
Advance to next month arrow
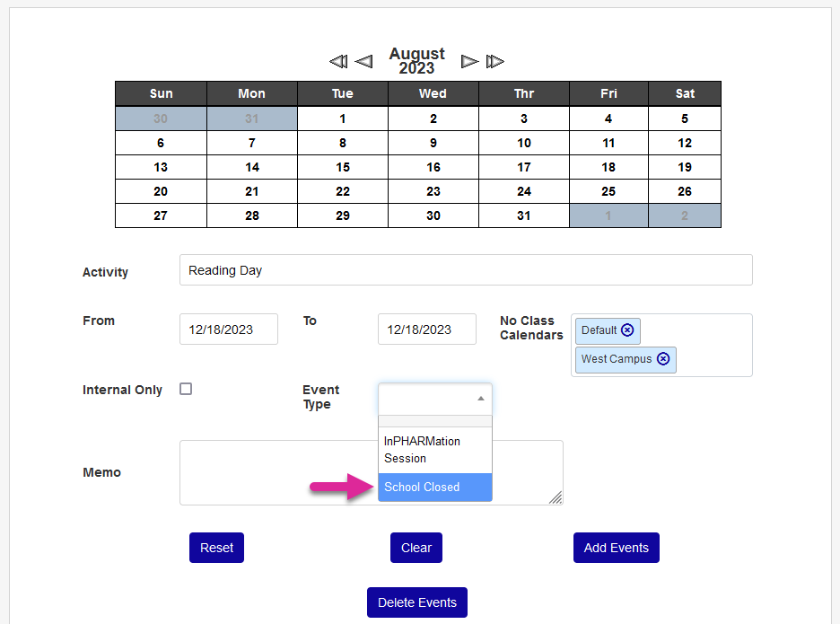pos(469,62)
